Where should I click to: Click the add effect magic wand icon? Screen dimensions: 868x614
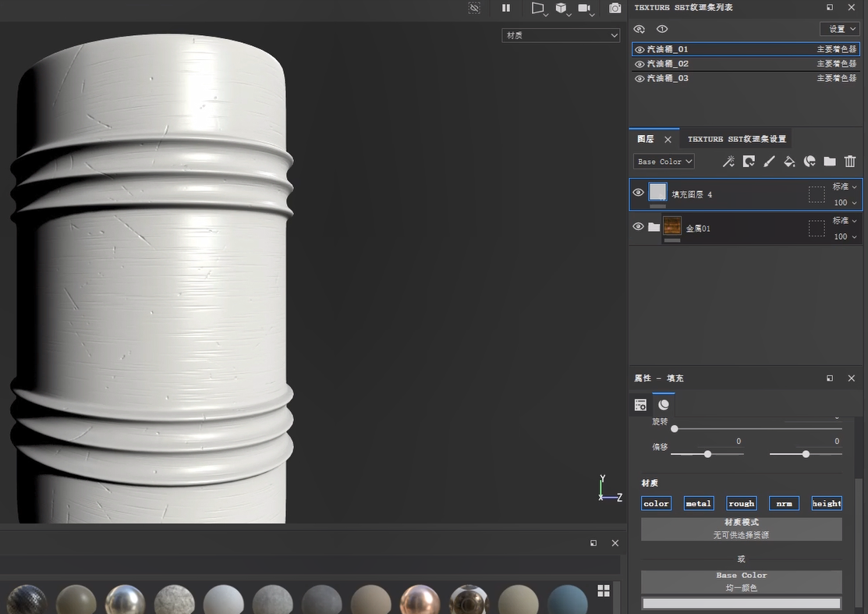click(728, 161)
